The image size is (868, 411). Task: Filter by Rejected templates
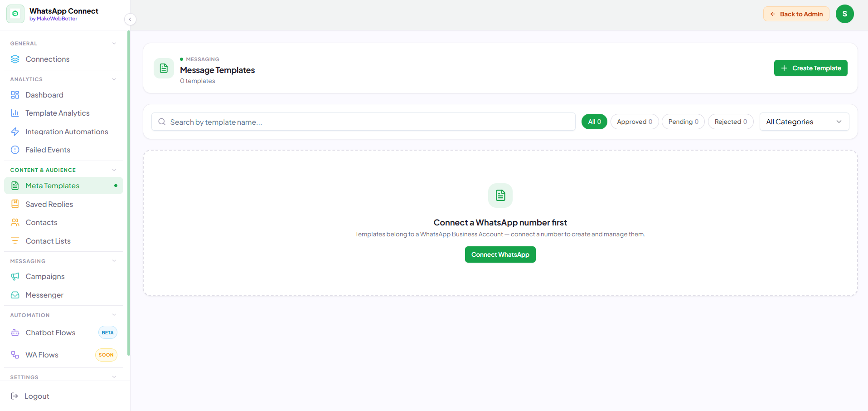(731, 122)
